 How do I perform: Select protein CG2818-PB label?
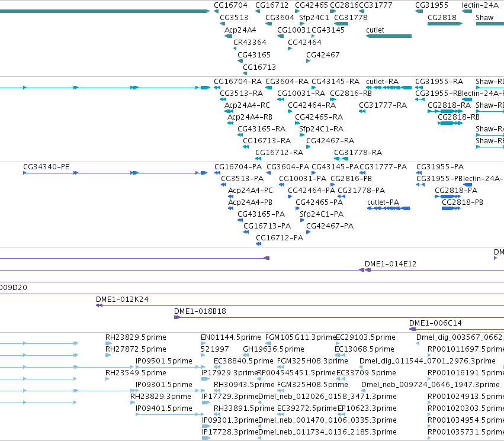[x=462, y=202]
